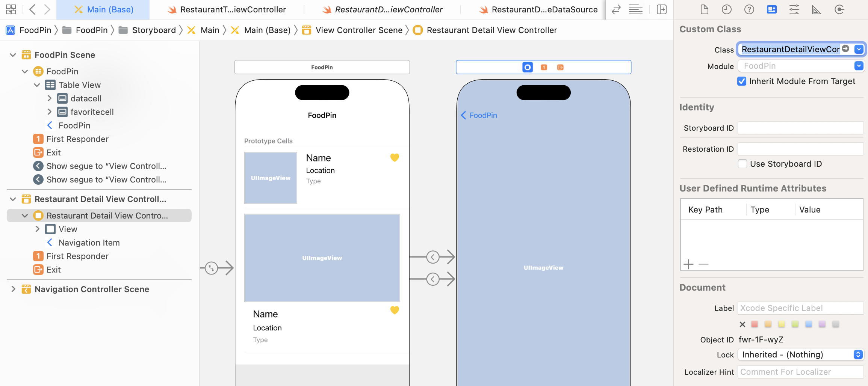Click the related items grid icon
The width and height of the screenshot is (868, 386).
tap(11, 10)
